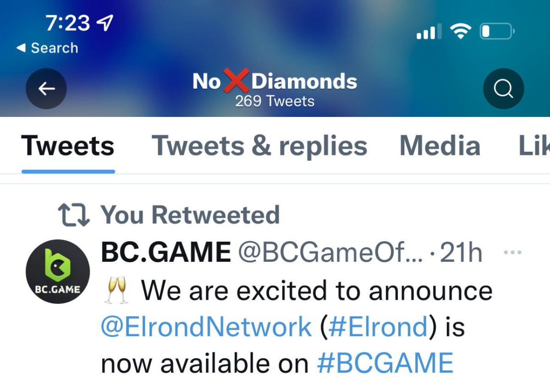Open the @ElrondNetwork mention link
Image resolution: width=550 pixels, height=392 pixels.
(x=206, y=327)
